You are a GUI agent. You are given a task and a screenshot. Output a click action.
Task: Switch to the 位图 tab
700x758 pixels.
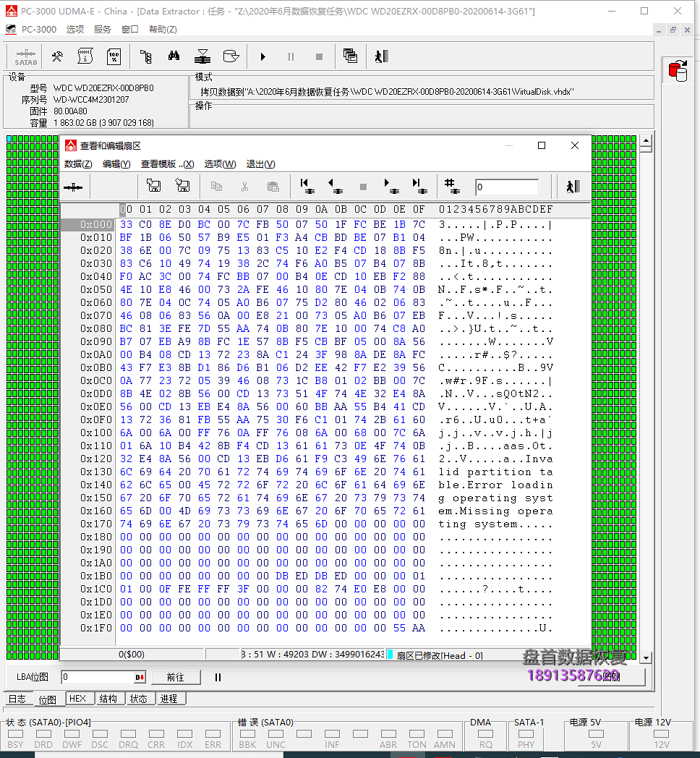point(48,699)
